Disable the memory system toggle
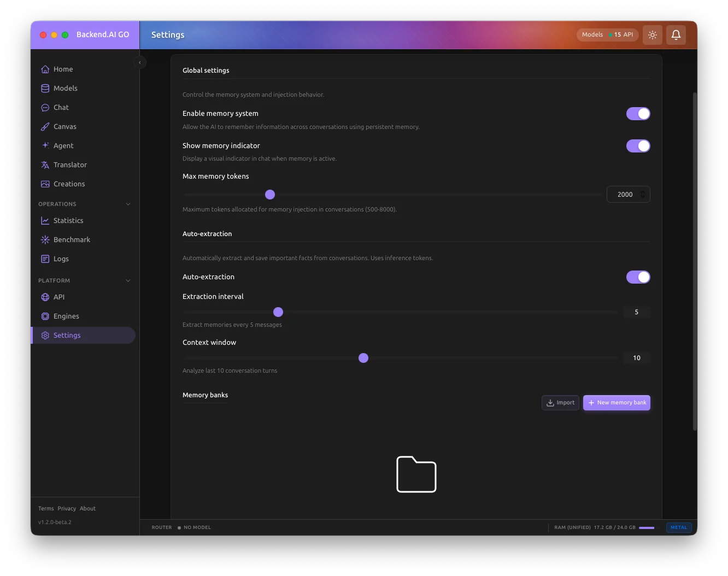The height and width of the screenshot is (576, 728). tap(638, 113)
